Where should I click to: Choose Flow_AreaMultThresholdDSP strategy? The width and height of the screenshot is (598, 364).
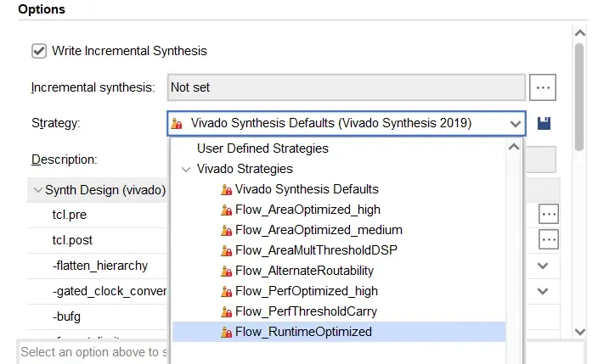tap(316, 250)
